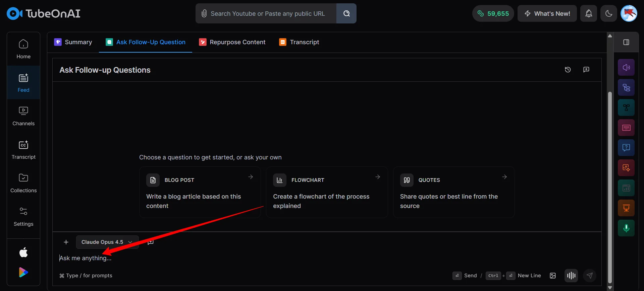644x291 pixels.
Task: Click the voice waveform input button
Action: (x=571, y=276)
